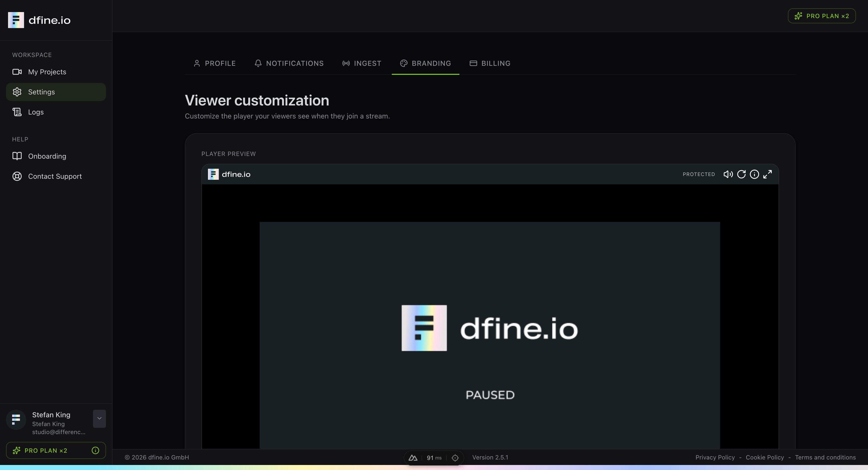Click the Viewer customization heading

pyautogui.click(x=257, y=100)
